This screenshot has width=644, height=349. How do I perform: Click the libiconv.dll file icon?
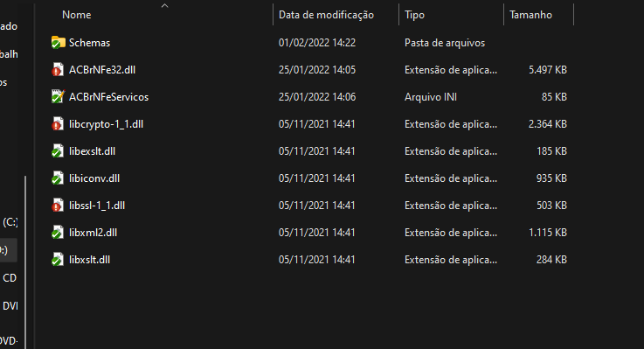coord(58,178)
